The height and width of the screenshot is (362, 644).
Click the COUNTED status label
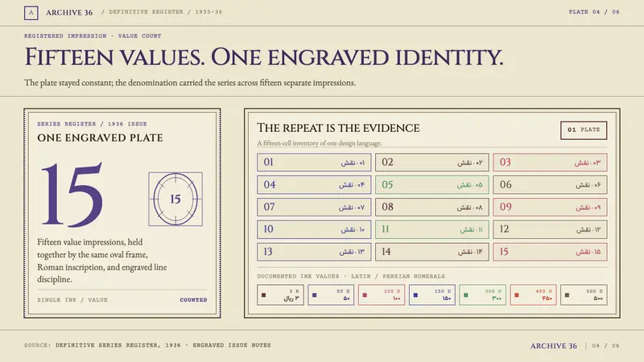coord(193,300)
